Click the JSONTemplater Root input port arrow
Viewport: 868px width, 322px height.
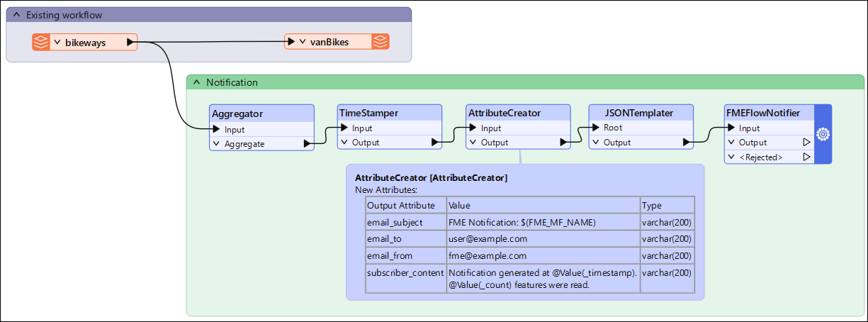pos(595,128)
